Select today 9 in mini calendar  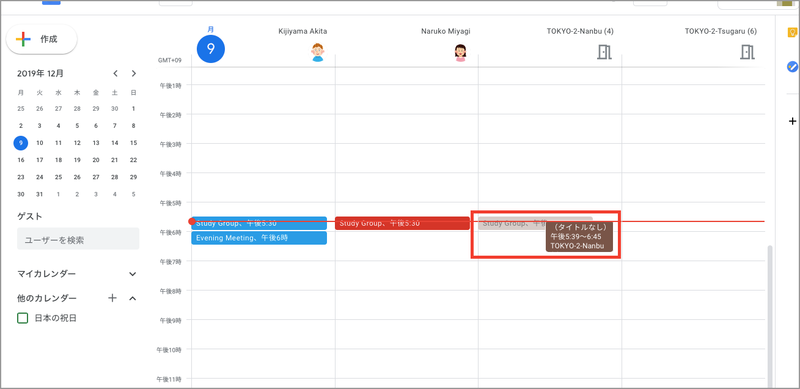click(x=21, y=143)
